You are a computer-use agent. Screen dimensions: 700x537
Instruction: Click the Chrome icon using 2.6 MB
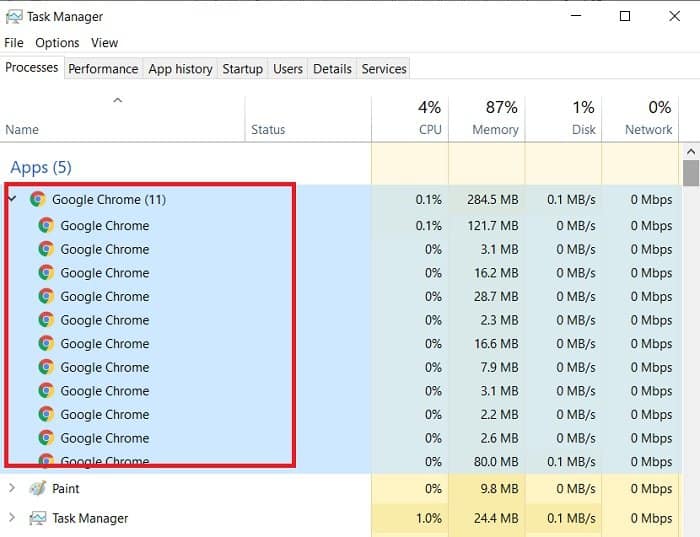click(46, 438)
